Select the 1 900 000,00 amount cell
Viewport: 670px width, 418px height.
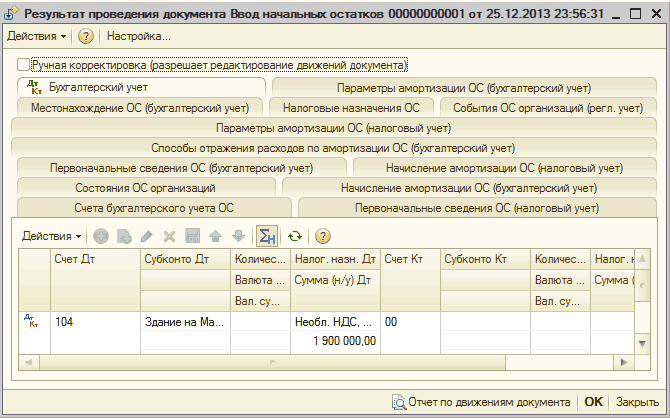click(335, 341)
